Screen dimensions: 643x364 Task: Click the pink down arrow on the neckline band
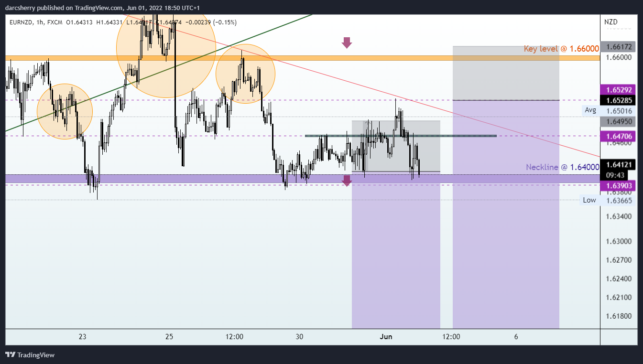347,181
